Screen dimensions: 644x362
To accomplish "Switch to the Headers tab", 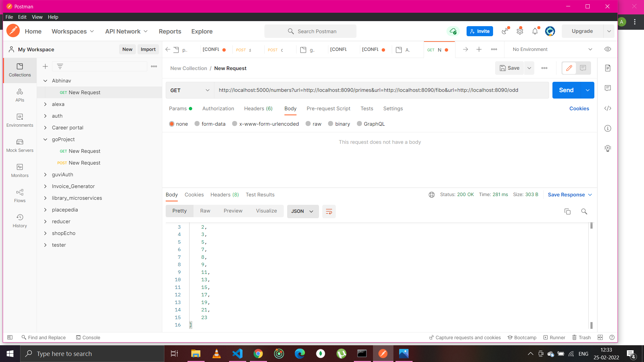I will pyautogui.click(x=258, y=108).
